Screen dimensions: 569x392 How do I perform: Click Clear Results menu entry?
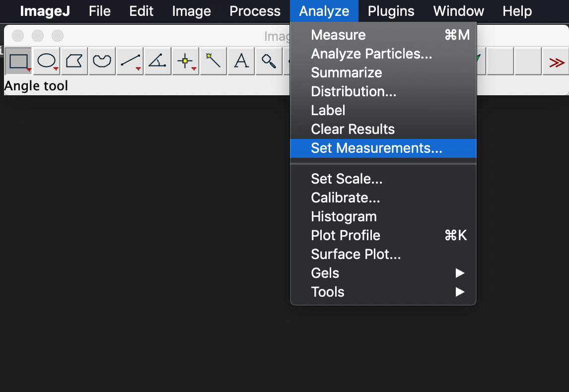[x=353, y=129]
